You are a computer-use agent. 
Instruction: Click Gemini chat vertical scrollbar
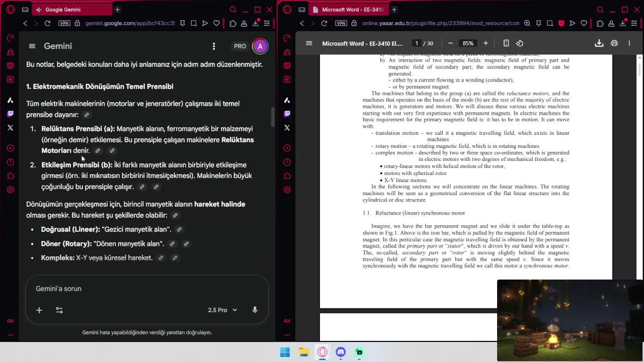tap(272, 117)
